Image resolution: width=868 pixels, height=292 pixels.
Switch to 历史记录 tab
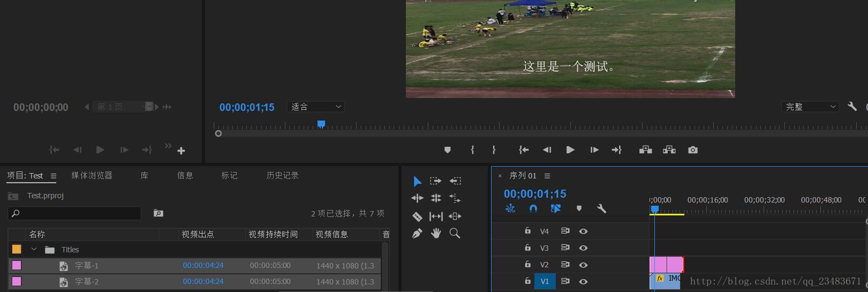(x=283, y=176)
